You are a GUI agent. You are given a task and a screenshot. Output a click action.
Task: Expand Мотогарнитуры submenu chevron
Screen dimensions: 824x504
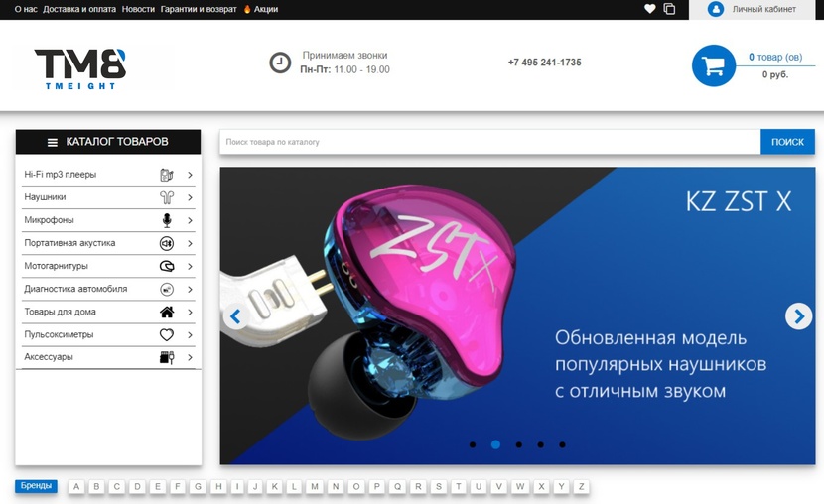pos(190,267)
